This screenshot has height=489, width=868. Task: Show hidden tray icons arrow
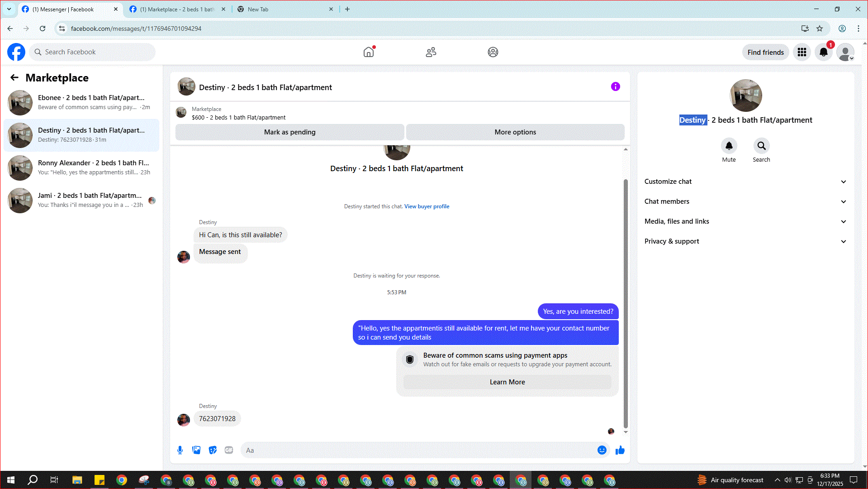(777, 480)
